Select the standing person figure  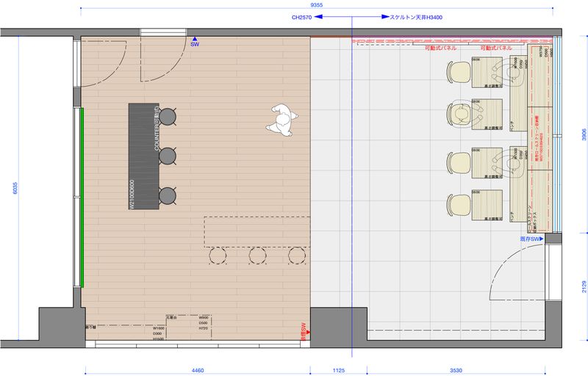coord(282,119)
